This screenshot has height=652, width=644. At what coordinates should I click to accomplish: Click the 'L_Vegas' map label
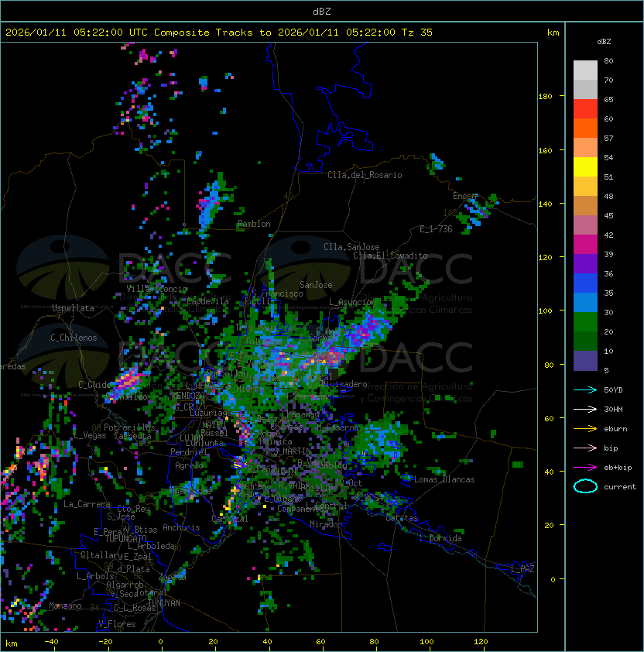click(90, 435)
